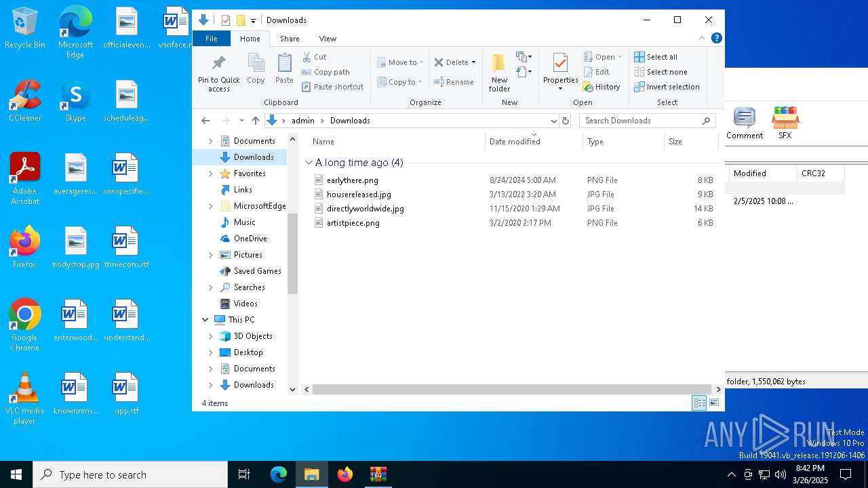Viewport: 868px width, 488px height.
Task: Click Comment icon in WinRAR window
Action: (744, 124)
